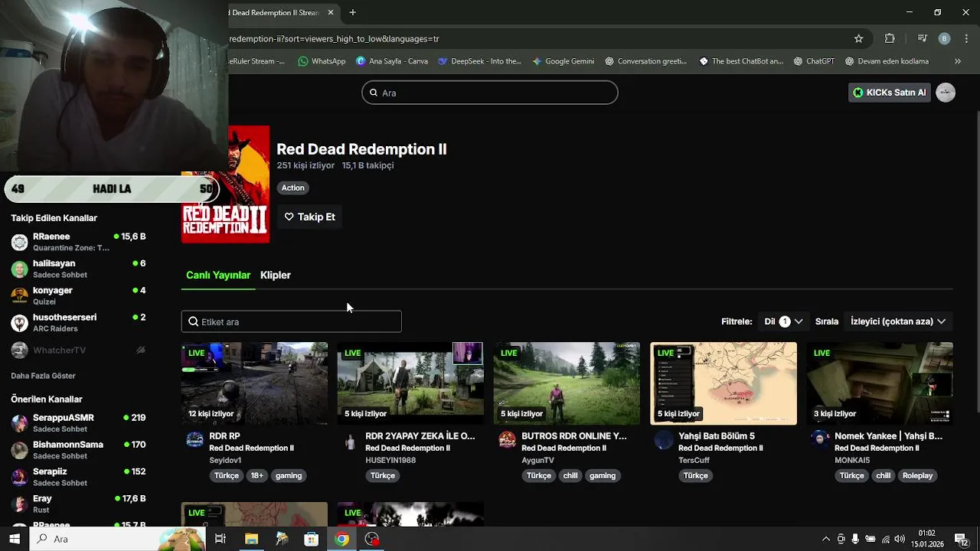Open the MONKAI5 channel avatar icon

click(820, 440)
